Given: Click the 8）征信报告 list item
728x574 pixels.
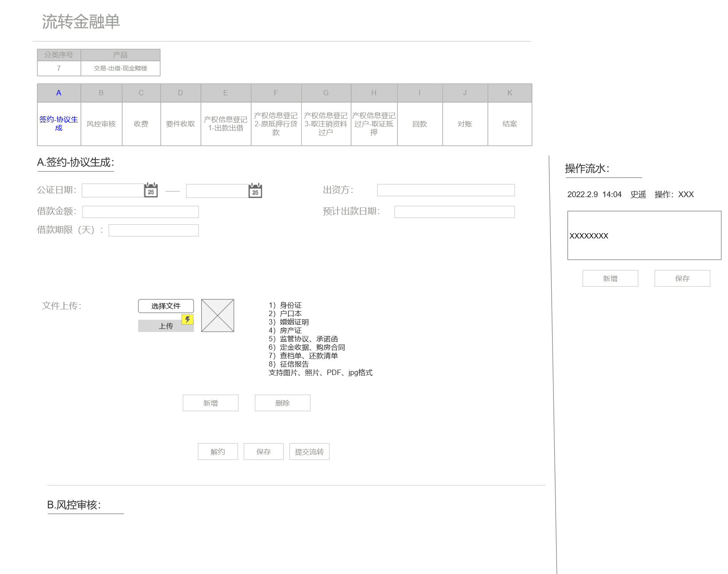Looking at the screenshot, I should point(288,364).
